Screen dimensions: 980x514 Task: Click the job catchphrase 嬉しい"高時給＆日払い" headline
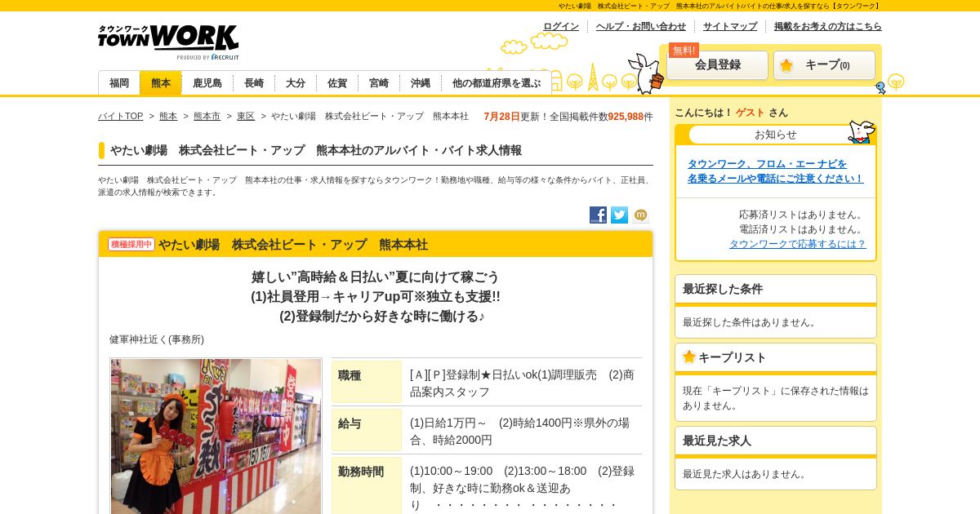pos(375,277)
